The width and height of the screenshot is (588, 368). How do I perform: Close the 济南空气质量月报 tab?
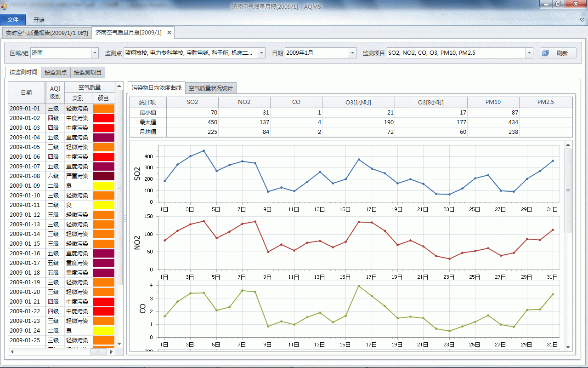[x=169, y=33]
